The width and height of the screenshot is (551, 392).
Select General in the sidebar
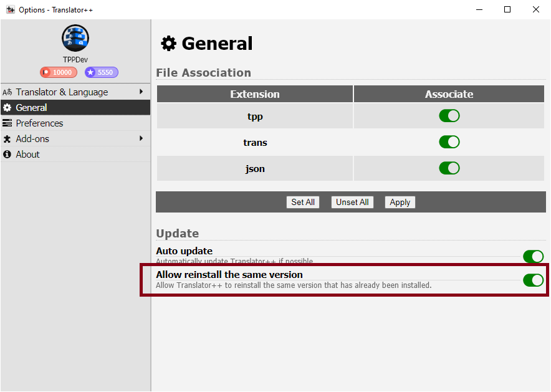75,107
